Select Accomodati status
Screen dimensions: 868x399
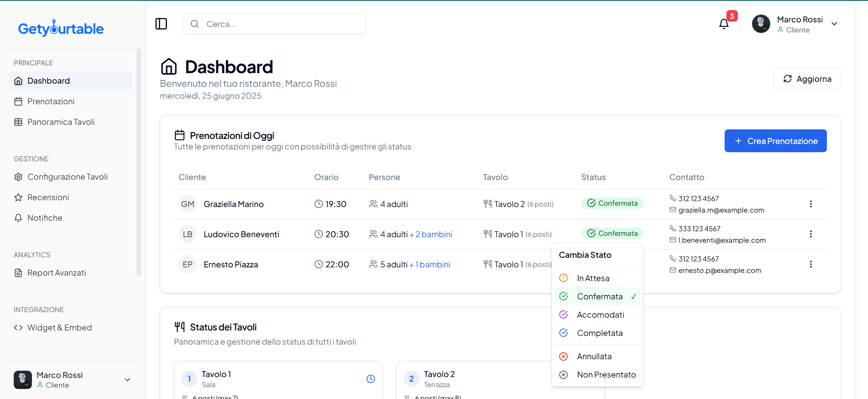[597, 314]
